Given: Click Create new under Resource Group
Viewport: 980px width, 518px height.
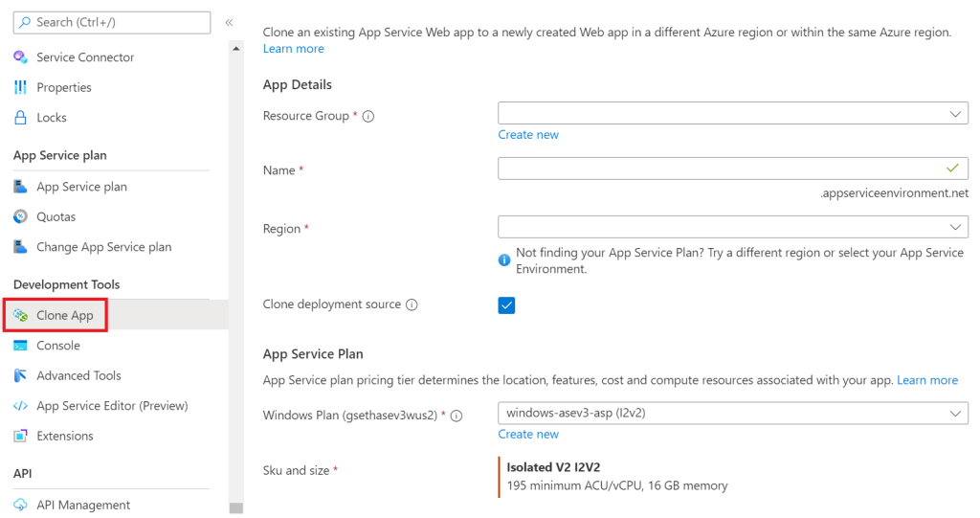Looking at the screenshot, I should click(x=528, y=135).
